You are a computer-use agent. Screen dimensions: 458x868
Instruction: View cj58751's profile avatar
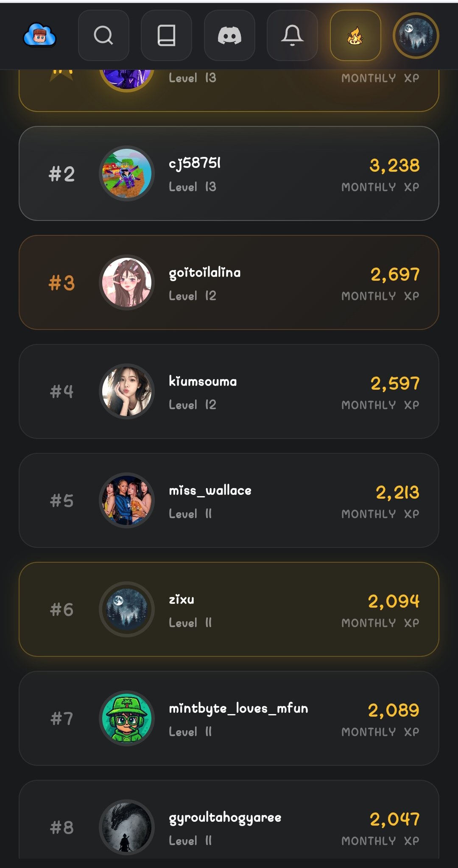tap(127, 173)
